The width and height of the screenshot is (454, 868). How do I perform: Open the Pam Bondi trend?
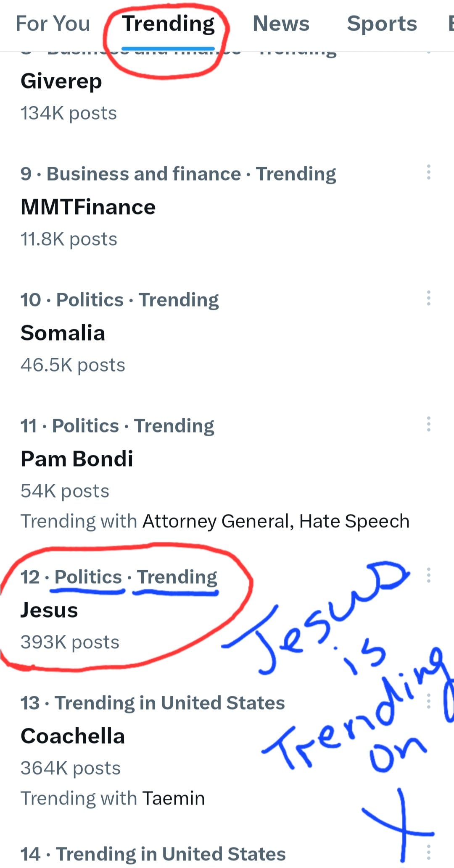pyautogui.click(x=77, y=459)
